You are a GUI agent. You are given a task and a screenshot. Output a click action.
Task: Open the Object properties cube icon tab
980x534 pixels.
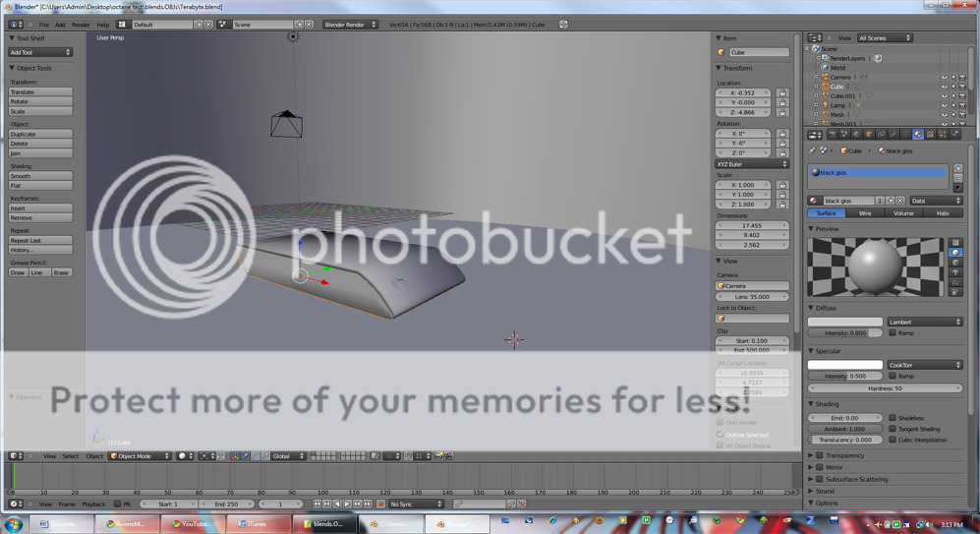pos(869,134)
